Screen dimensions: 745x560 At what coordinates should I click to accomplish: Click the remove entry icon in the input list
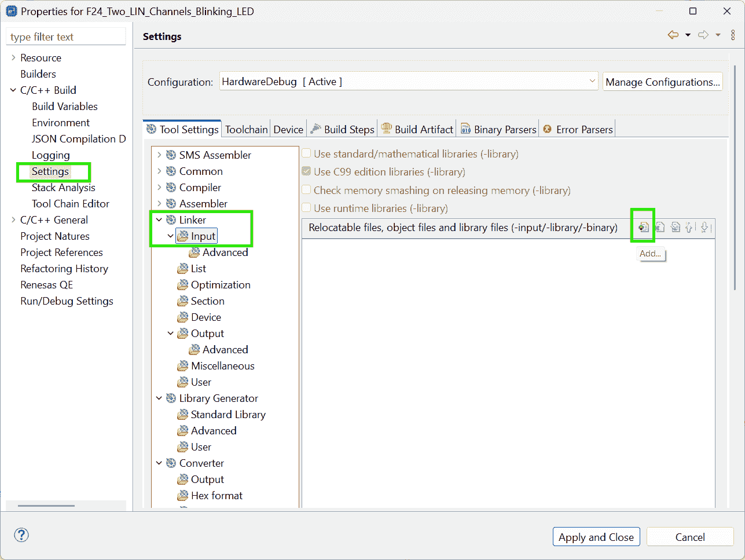(660, 227)
